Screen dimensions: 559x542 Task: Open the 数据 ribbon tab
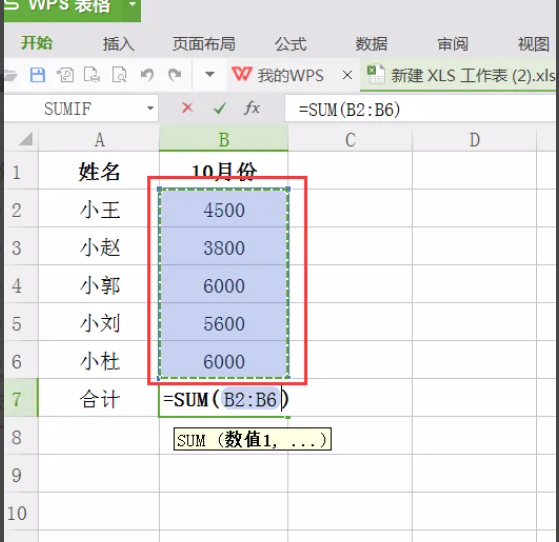tap(371, 44)
